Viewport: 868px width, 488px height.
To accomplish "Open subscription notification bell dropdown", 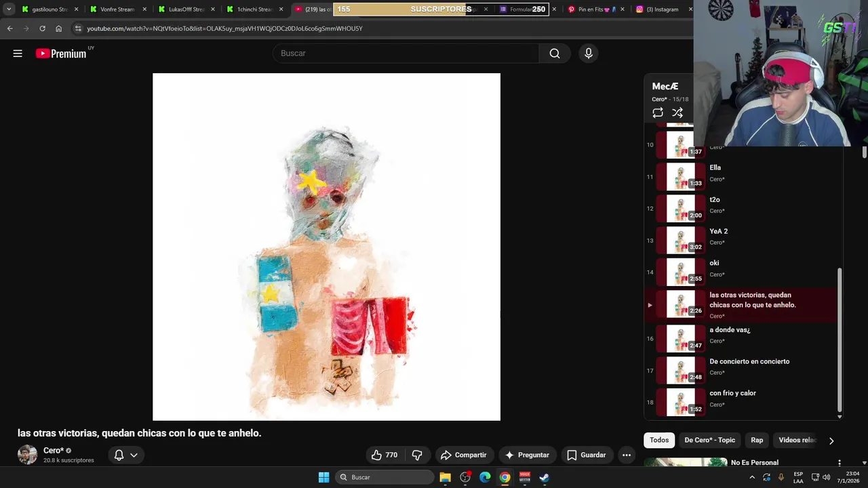I will 126,455.
